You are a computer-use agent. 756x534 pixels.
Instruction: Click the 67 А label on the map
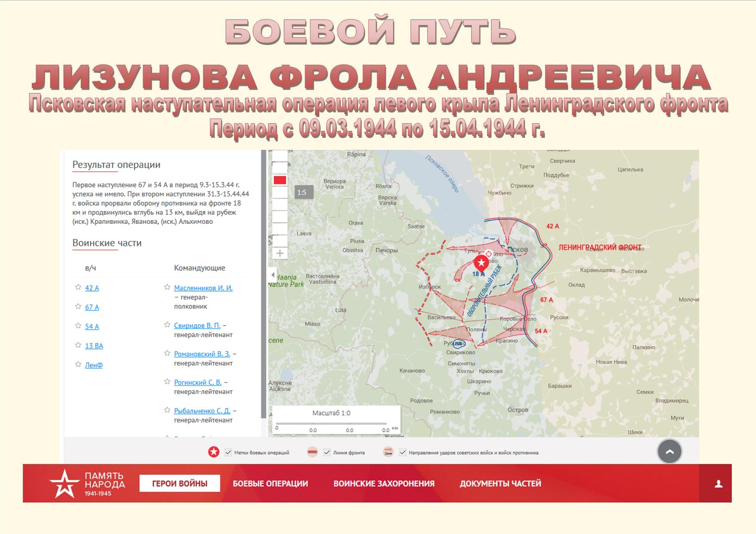(x=547, y=300)
